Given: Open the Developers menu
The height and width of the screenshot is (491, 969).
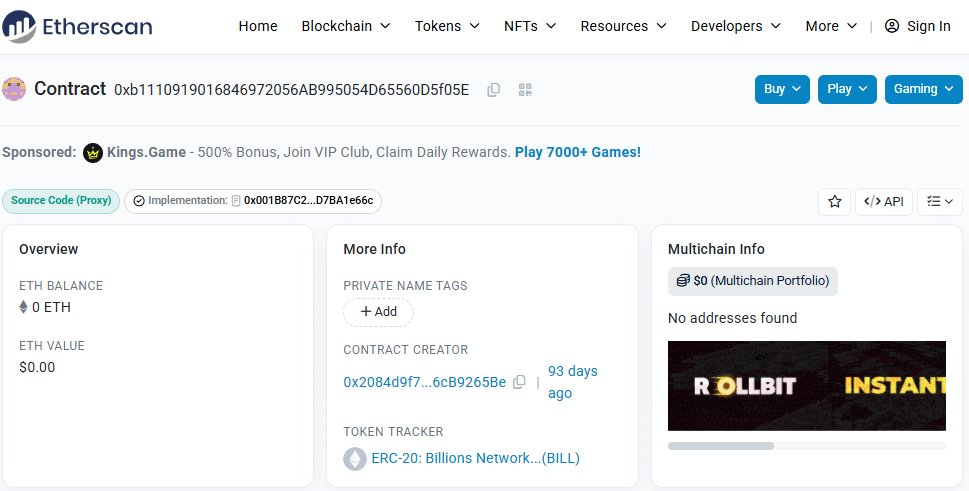Looking at the screenshot, I should pos(736,26).
